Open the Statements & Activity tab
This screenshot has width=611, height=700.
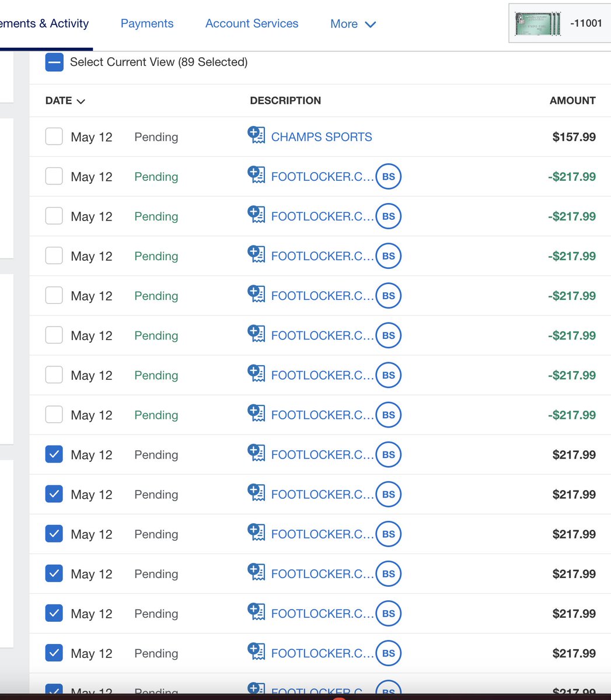(x=44, y=24)
